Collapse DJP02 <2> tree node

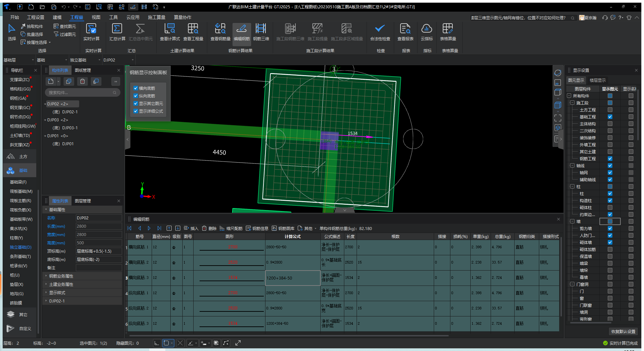(45, 104)
